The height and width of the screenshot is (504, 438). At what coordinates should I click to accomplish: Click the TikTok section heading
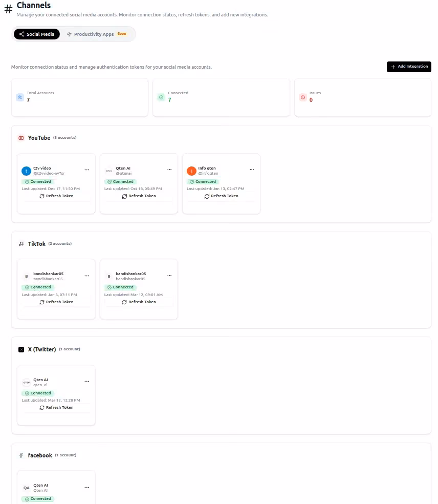click(x=37, y=244)
